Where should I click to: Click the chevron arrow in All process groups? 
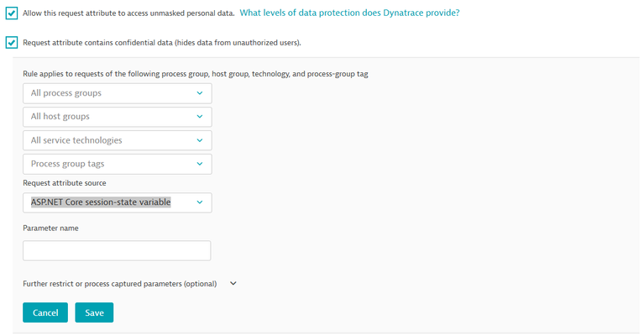pos(199,93)
